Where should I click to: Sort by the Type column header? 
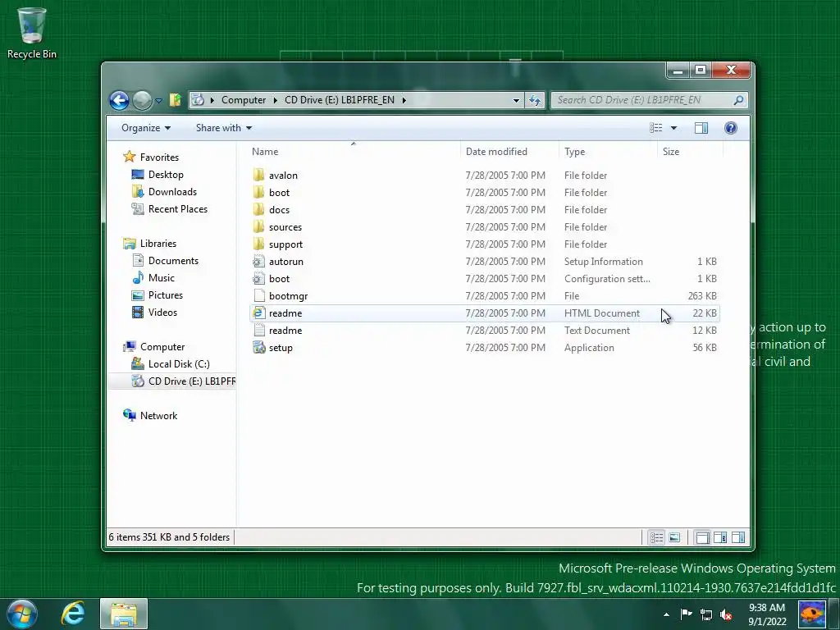click(608, 152)
